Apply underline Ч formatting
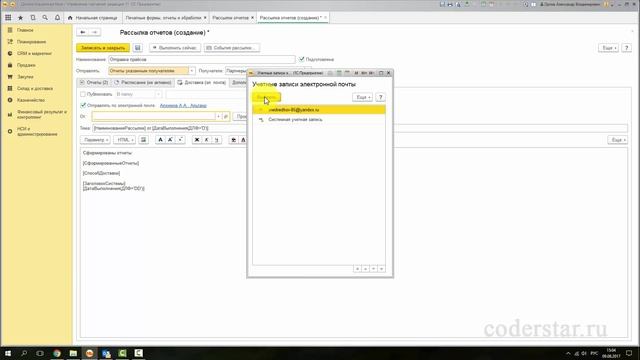 [217, 140]
